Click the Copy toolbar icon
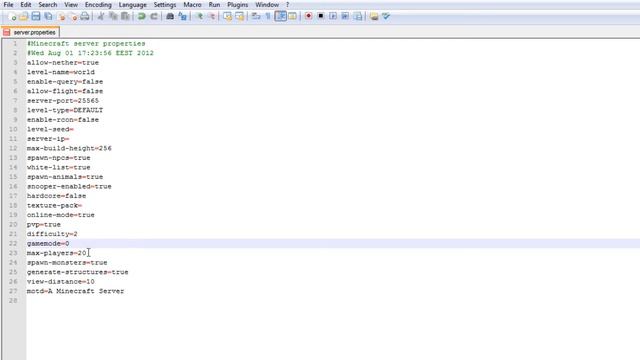 (113, 16)
